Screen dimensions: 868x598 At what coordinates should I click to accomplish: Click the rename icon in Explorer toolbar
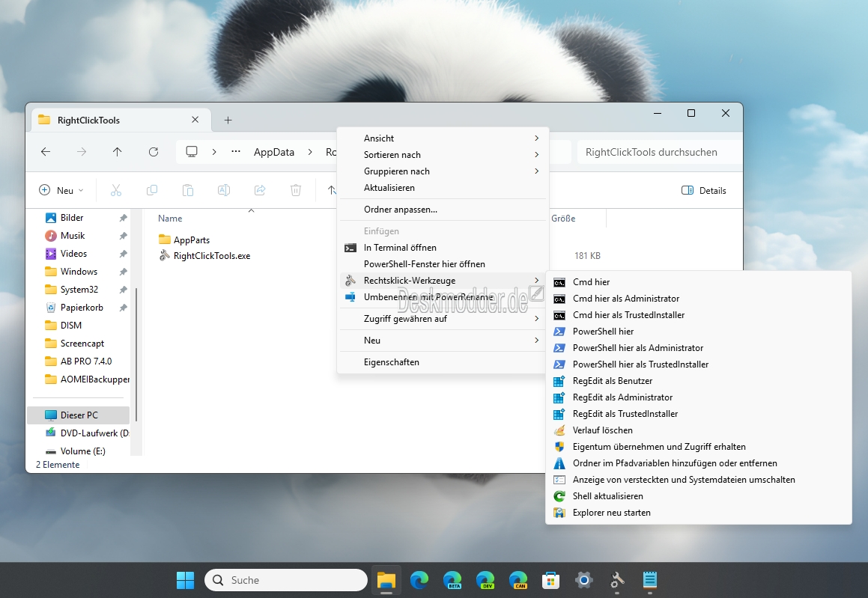224,190
